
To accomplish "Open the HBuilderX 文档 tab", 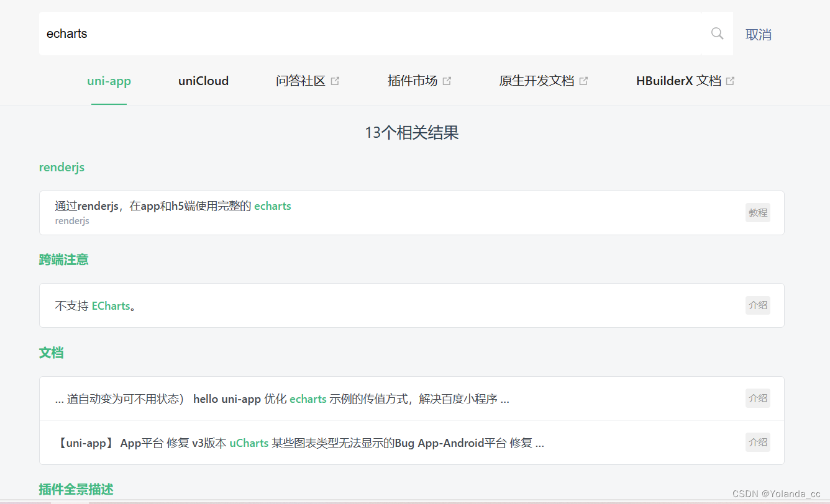I will coord(680,81).
